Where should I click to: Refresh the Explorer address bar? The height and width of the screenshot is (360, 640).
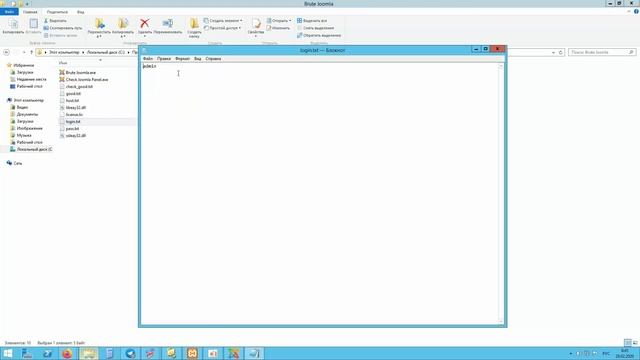(560, 52)
